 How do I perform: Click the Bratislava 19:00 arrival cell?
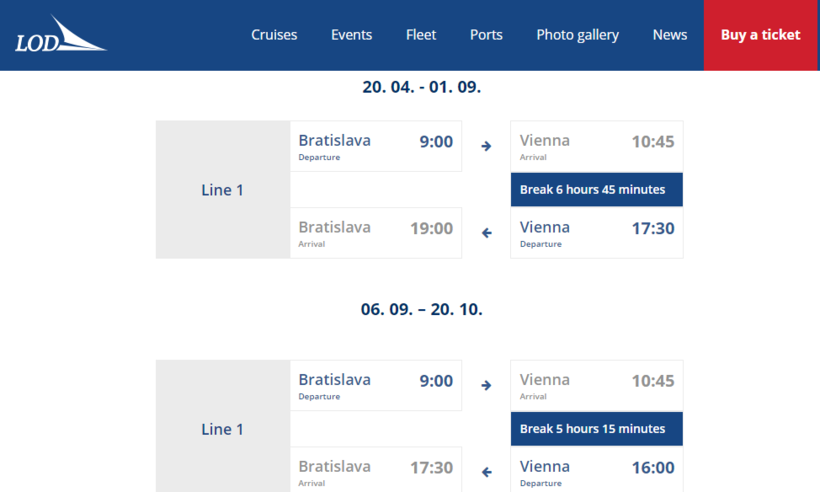click(x=376, y=233)
